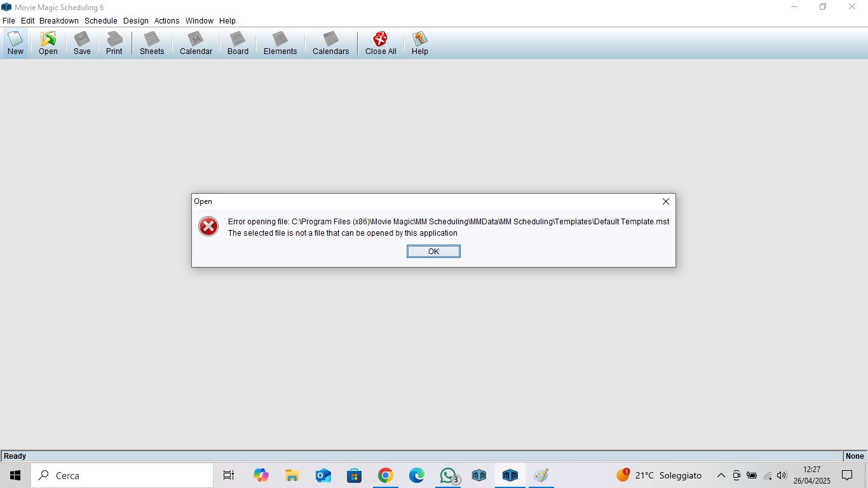Open Microsoft Edge from the taskbar
The height and width of the screenshot is (488, 868).
click(x=416, y=475)
